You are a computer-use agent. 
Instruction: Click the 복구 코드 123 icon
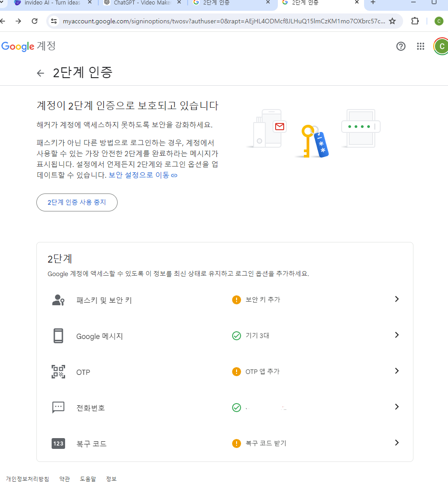58,443
